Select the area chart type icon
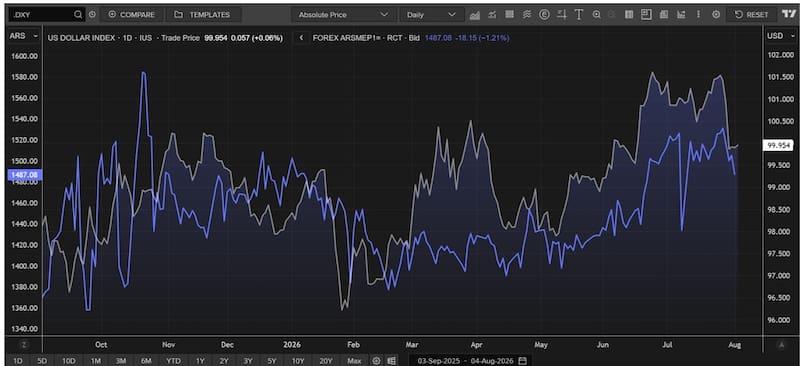800x366 pixels. (474, 15)
